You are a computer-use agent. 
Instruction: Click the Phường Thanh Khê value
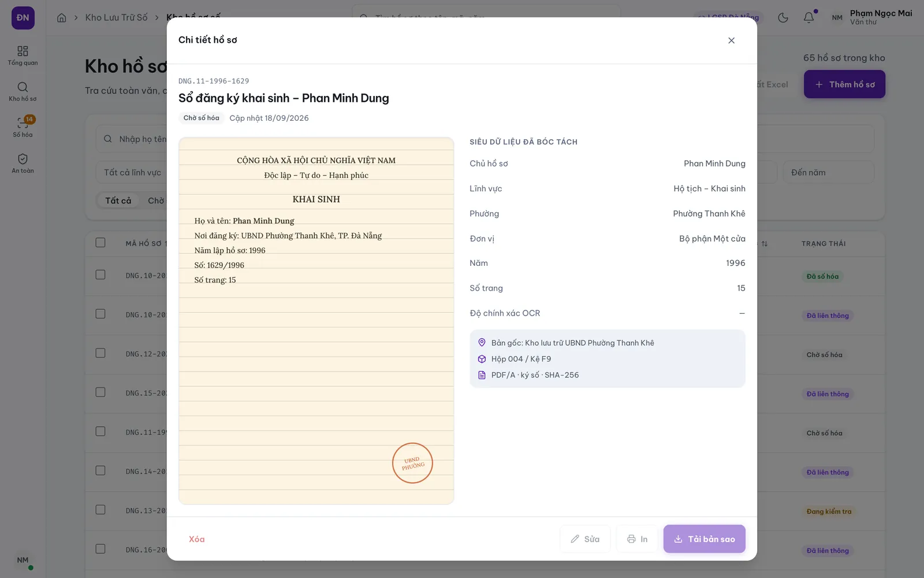pyautogui.click(x=709, y=214)
